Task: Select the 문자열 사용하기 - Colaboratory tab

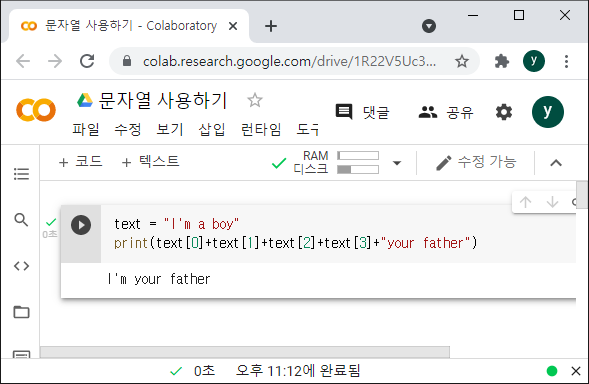Action: [x=129, y=26]
